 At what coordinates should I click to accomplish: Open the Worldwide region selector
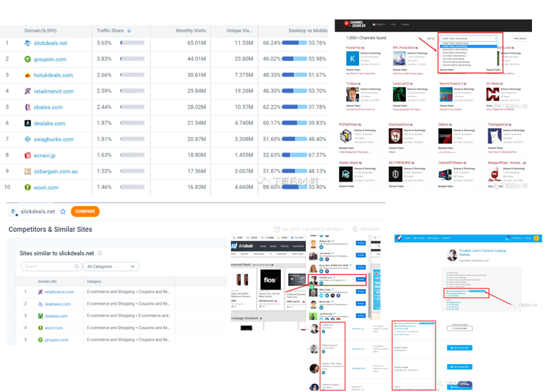tap(366, 229)
